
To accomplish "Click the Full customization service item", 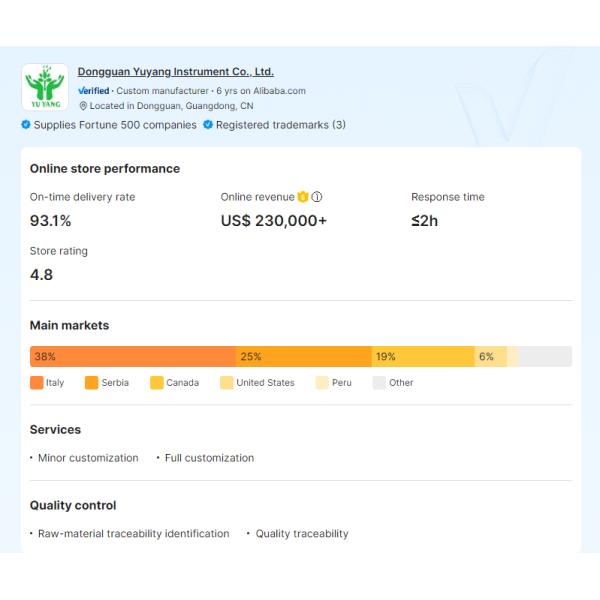I will click(209, 458).
